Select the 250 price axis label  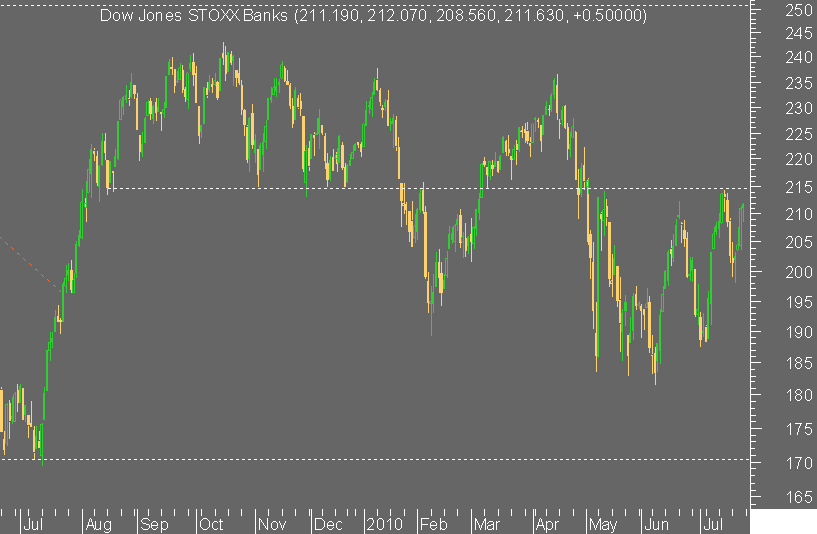point(798,10)
